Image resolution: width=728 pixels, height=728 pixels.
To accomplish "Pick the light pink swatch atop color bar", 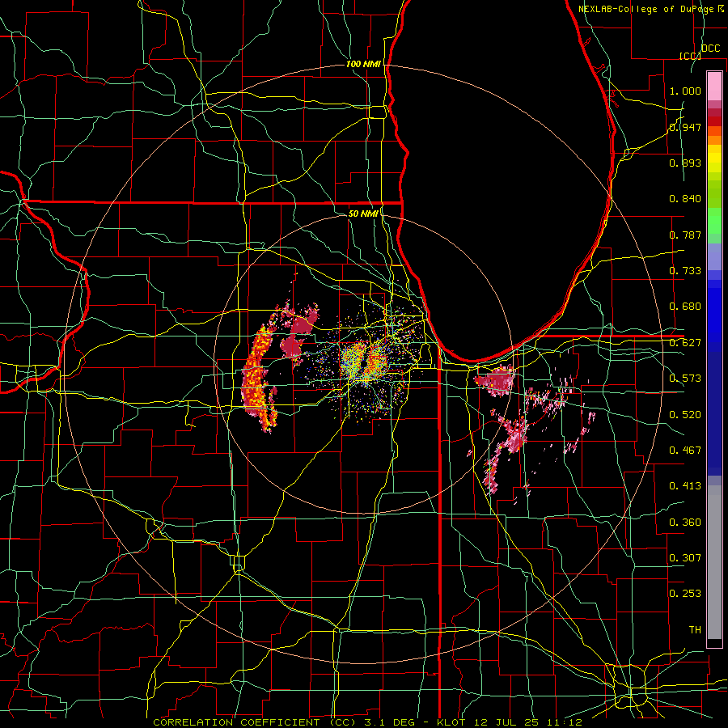I will point(714,86).
